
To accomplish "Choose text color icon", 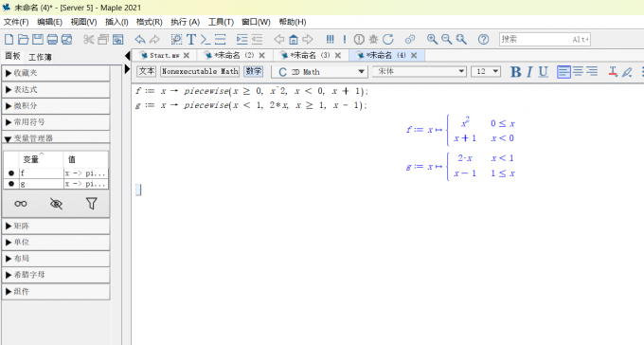I will click(x=613, y=71).
